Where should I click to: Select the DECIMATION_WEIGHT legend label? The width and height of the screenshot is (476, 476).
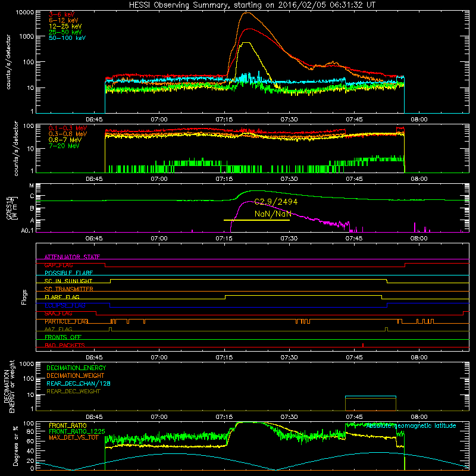pyautogui.click(x=76, y=375)
